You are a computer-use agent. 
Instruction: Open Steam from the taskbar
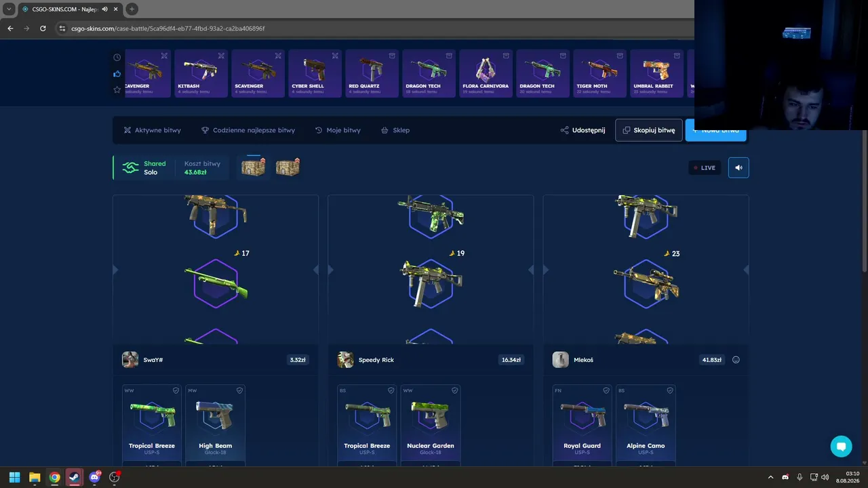75,477
